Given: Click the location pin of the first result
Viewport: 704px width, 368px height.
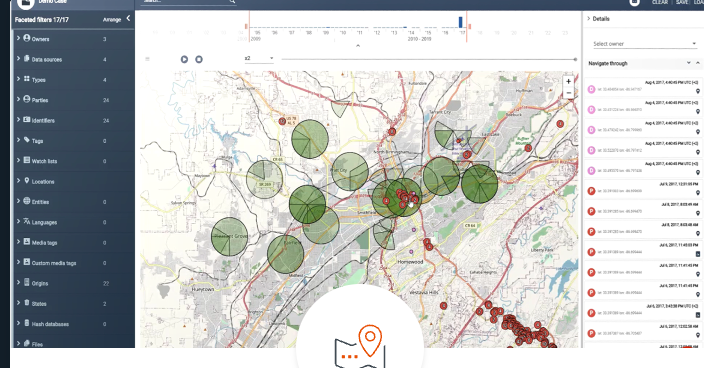Looking at the screenshot, I should [x=698, y=91].
